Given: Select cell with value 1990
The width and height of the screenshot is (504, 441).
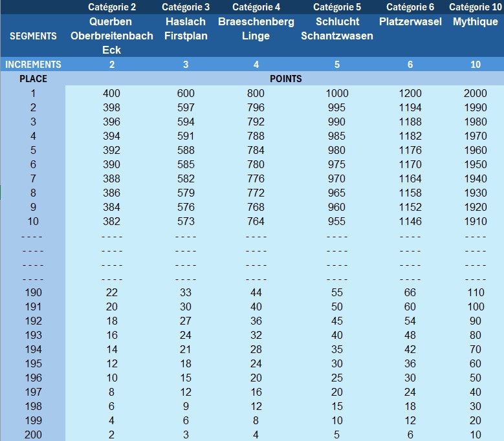Looking at the screenshot, I should click(x=476, y=107).
